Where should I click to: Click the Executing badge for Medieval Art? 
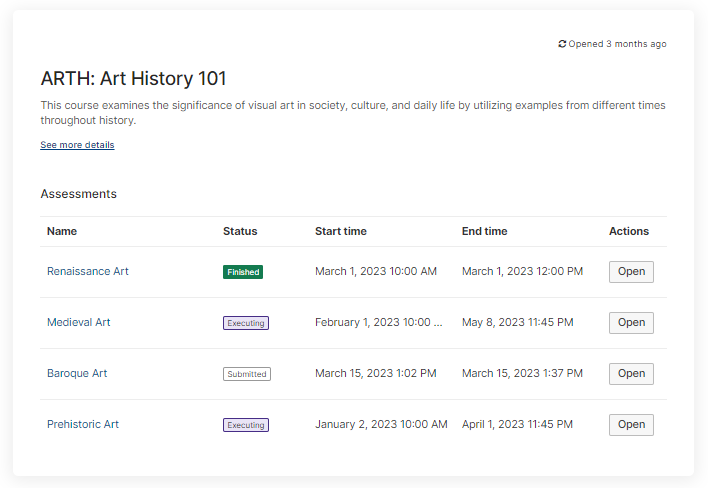click(246, 323)
